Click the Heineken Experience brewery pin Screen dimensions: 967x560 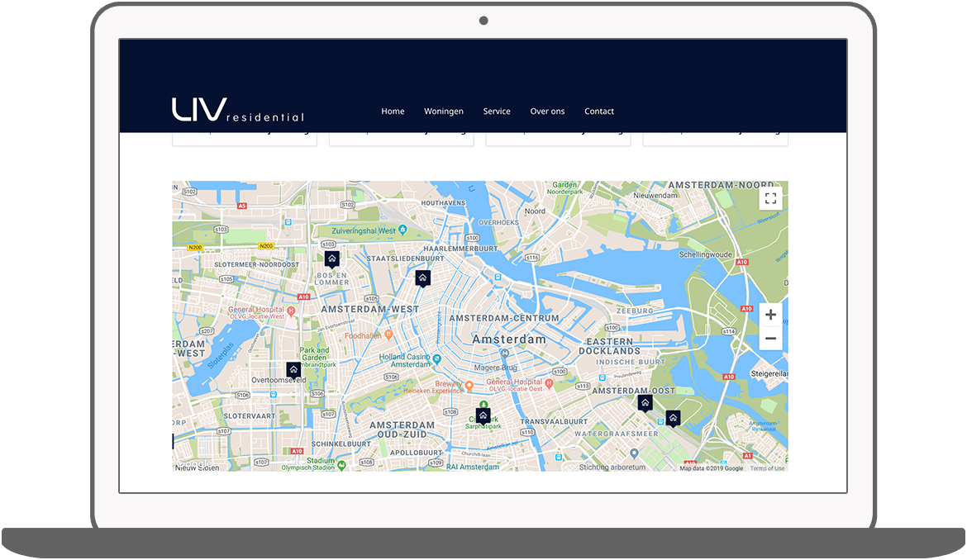[469, 386]
